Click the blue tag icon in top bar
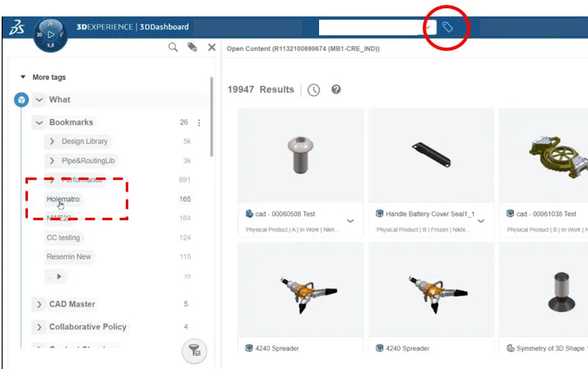Screen dimensions: 588x369 [447, 27]
